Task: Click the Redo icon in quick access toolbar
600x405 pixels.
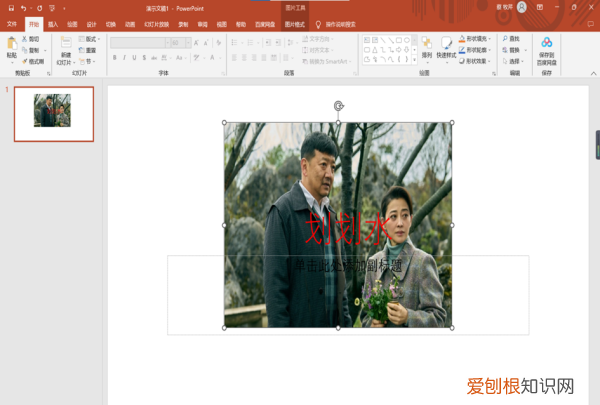Action: tap(39, 8)
